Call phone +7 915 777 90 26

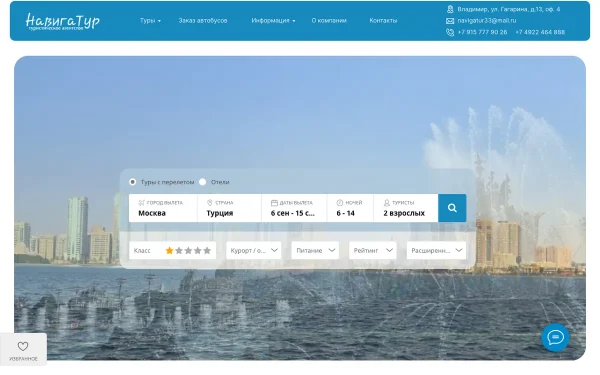[482, 33]
